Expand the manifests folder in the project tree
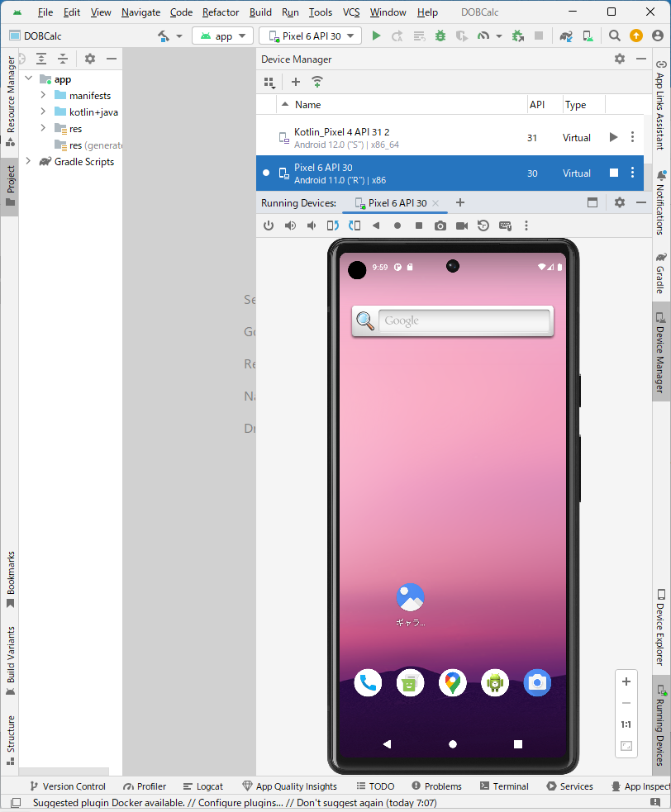 [43, 96]
